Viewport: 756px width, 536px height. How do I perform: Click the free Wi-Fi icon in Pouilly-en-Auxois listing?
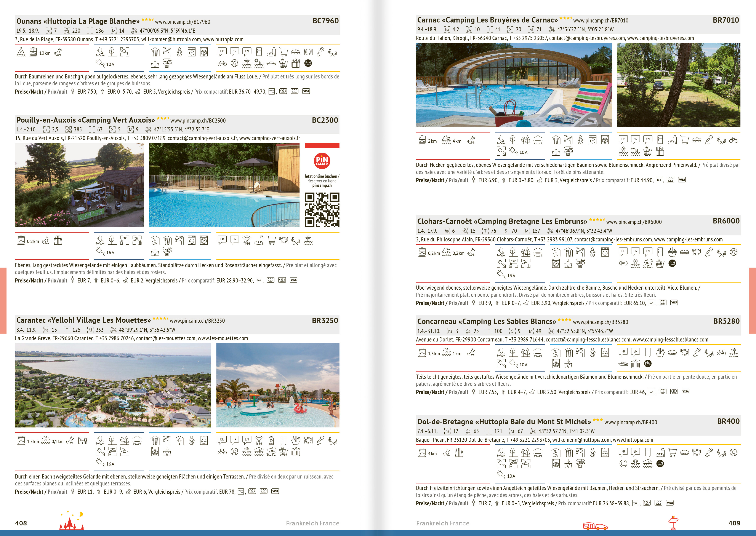point(247,240)
